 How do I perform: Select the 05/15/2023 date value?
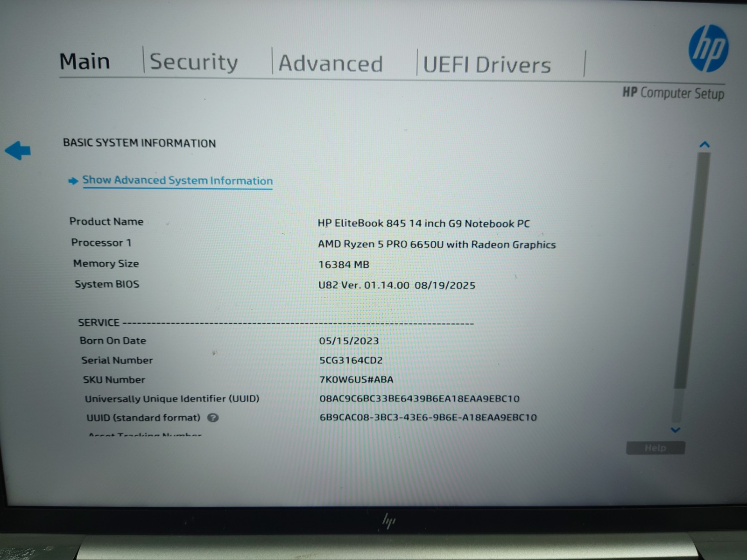coord(349,341)
